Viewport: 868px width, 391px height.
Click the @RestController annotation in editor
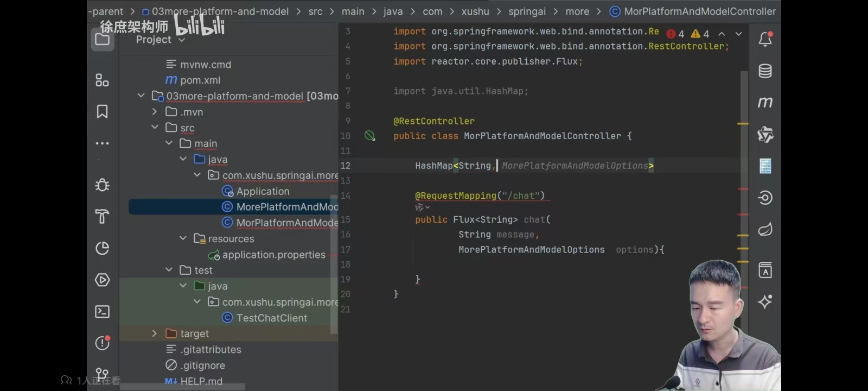[x=434, y=121]
